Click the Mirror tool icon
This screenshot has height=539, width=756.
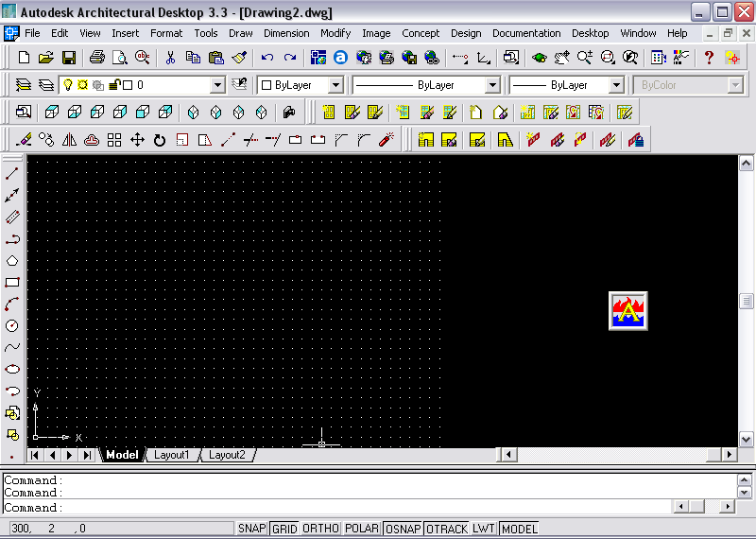[69, 140]
